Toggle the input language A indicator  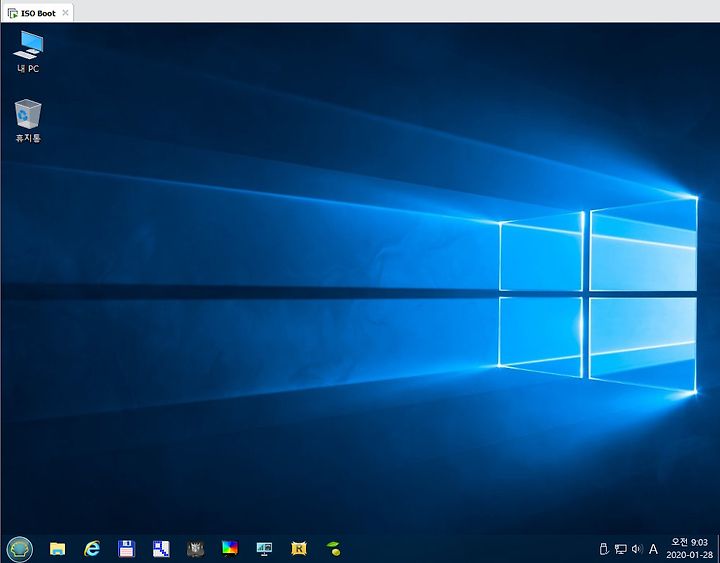[x=653, y=549]
